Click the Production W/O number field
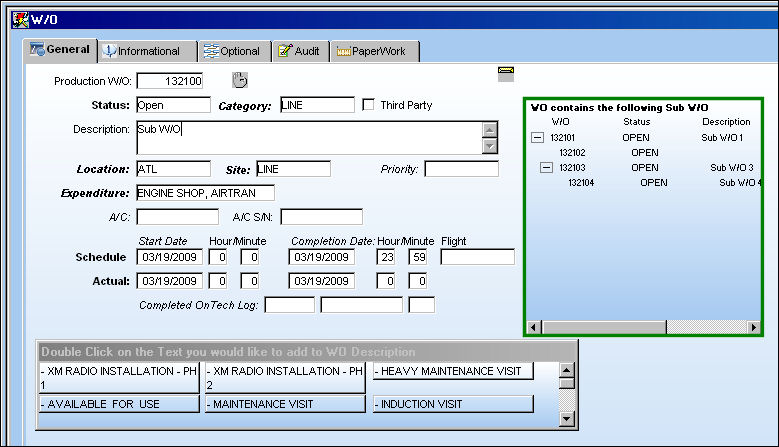This screenshot has width=779, height=447. pyautogui.click(x=170, y=81)
